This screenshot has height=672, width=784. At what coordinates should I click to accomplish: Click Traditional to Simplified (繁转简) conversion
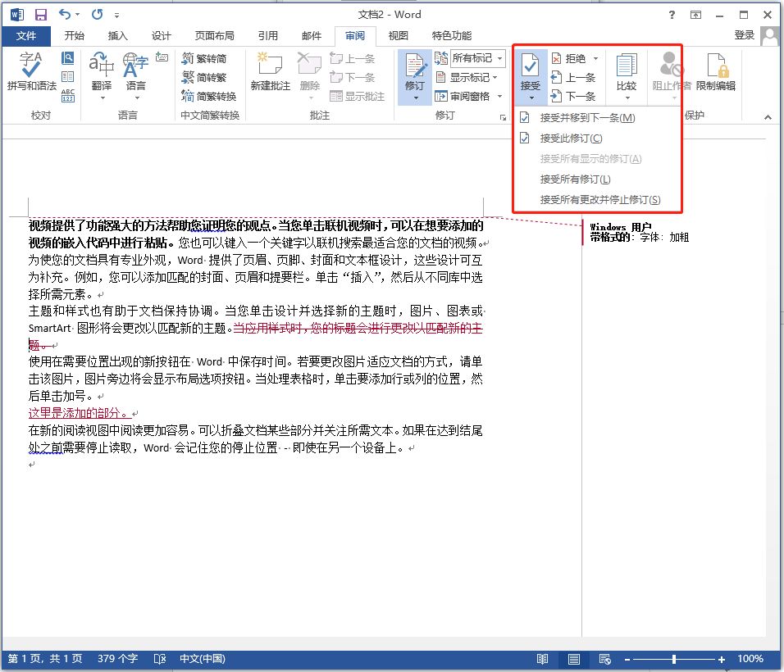(x=205, y=58)
